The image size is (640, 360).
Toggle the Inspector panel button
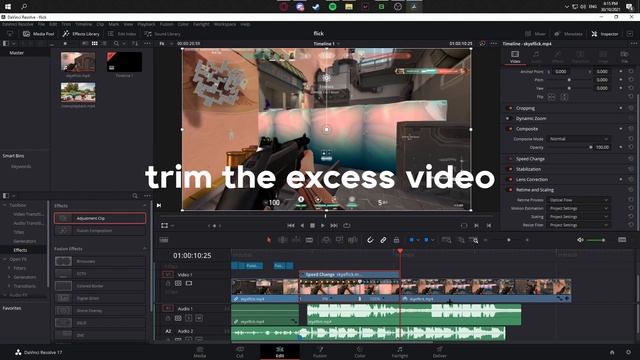(x=605, y=34)
